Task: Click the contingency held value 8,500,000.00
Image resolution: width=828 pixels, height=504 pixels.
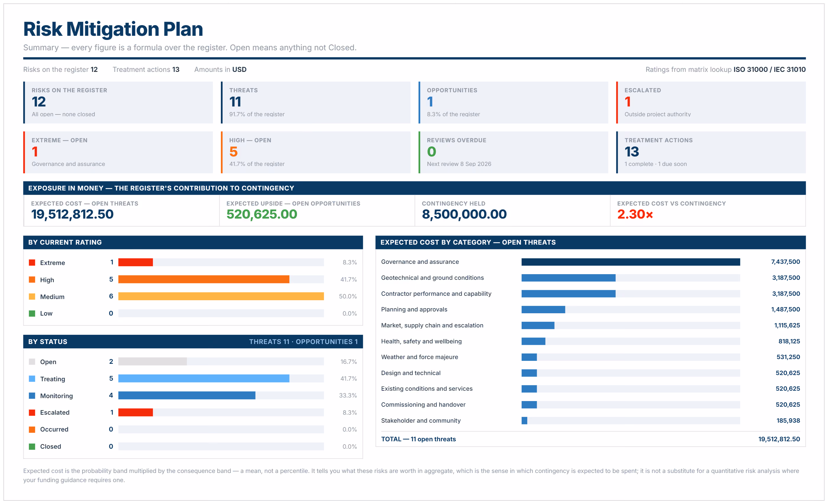Action: tap(464, 214)
